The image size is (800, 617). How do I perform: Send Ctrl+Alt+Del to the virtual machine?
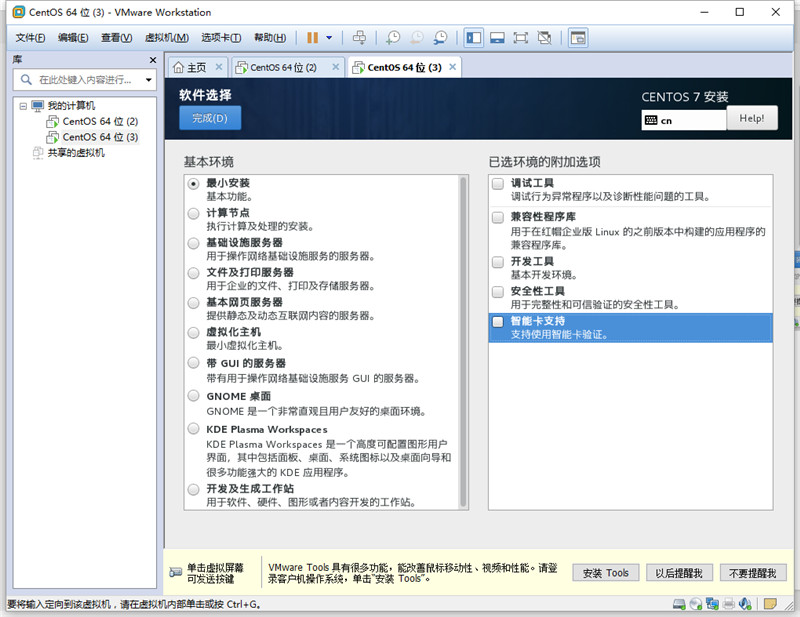359,37
